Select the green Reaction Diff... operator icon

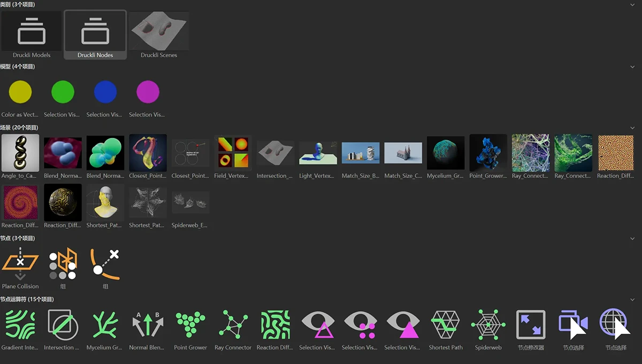tap(276, 324)
